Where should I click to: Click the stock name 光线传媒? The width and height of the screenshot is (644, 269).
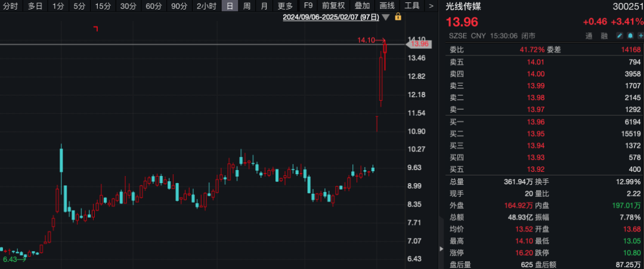[x=463, y=6]
